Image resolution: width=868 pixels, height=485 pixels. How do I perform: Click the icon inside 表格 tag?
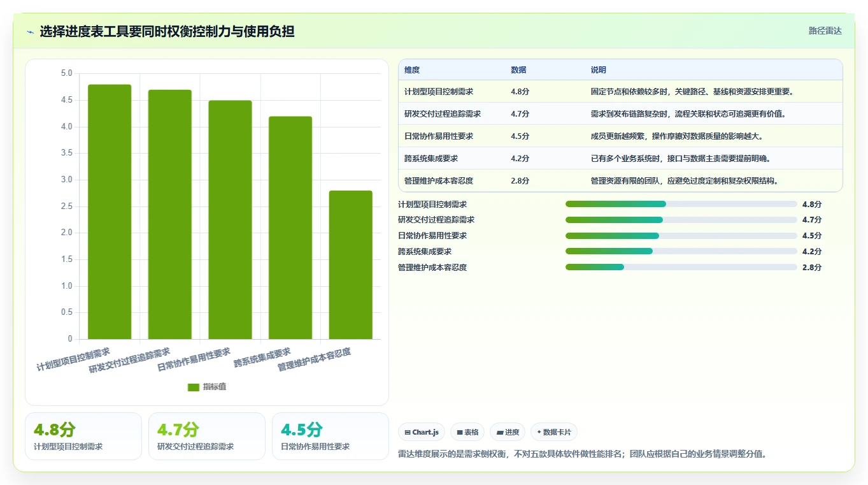[x=460, y=432]
